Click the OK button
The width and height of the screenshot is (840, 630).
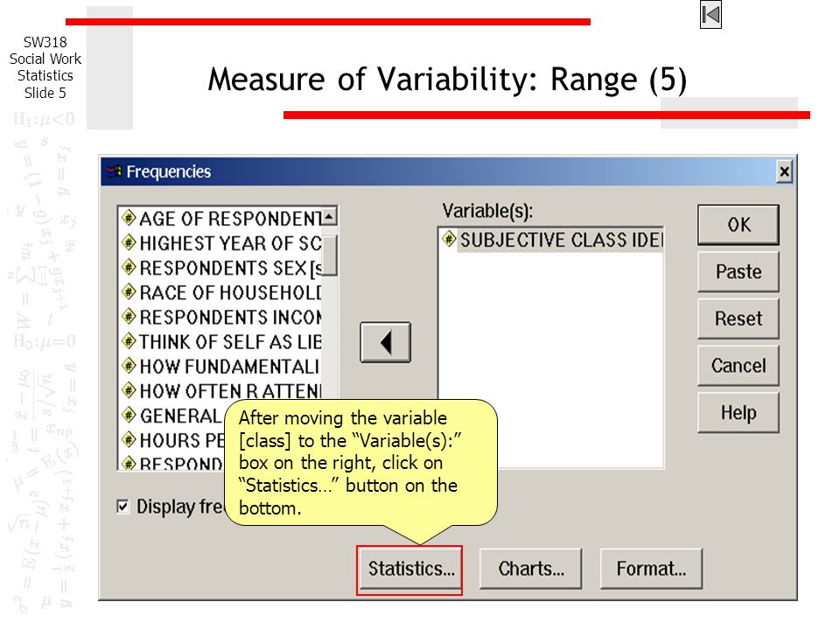738,225
